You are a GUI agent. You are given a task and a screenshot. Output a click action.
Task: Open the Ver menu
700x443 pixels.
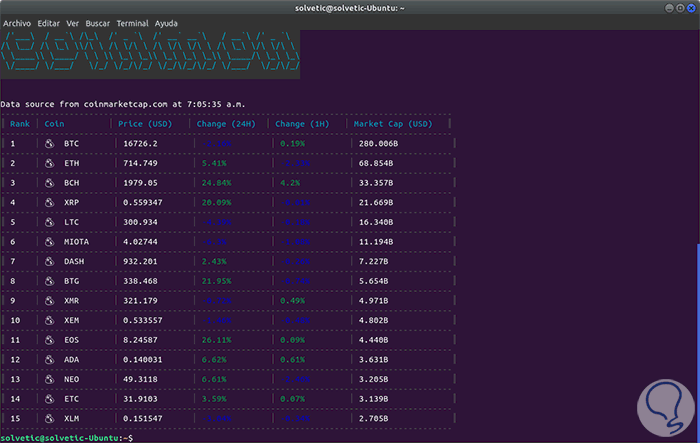pos(72,23)
